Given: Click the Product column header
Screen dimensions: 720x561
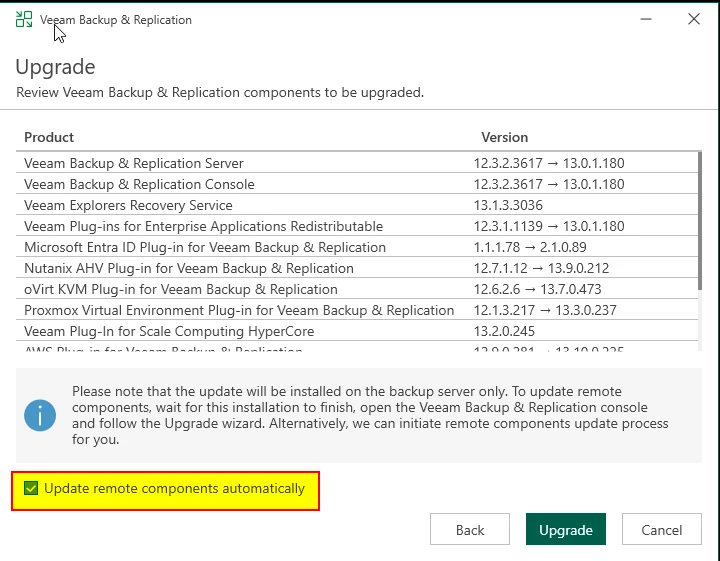Looking at the screenshot, I should 49,137.
